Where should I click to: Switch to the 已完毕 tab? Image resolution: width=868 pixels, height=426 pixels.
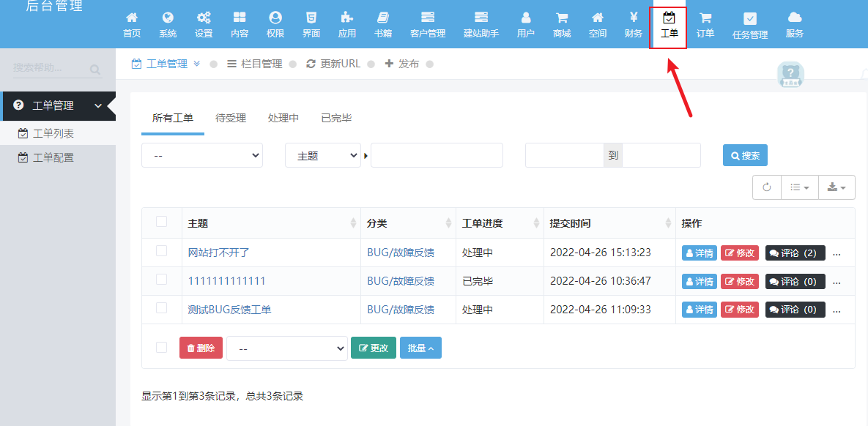pyautogui.click(x=336, y=118)
